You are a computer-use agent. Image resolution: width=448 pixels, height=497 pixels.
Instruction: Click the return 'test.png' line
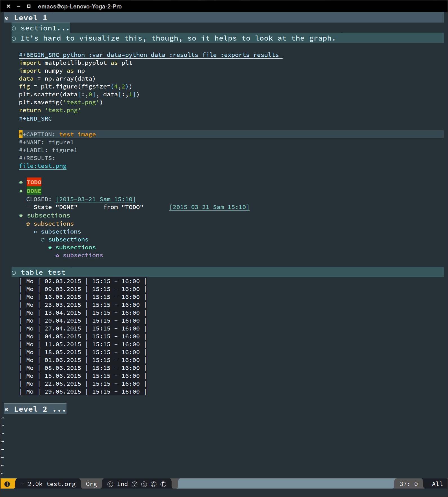coord(50,110)
